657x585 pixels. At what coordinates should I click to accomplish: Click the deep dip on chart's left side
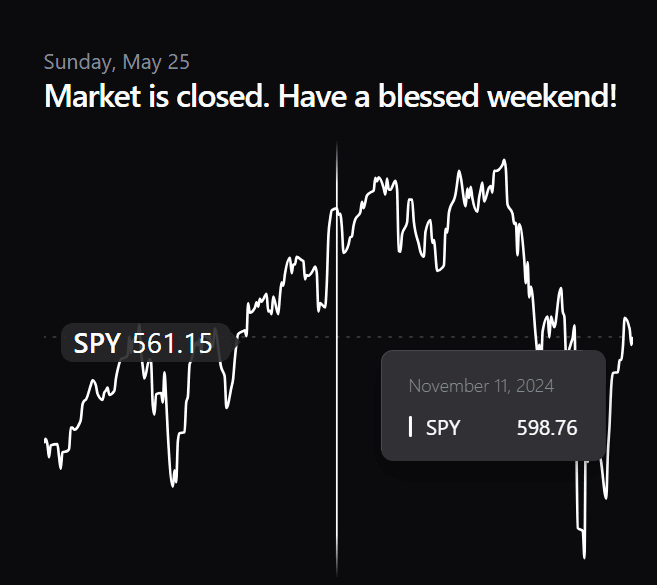[173, 484]
